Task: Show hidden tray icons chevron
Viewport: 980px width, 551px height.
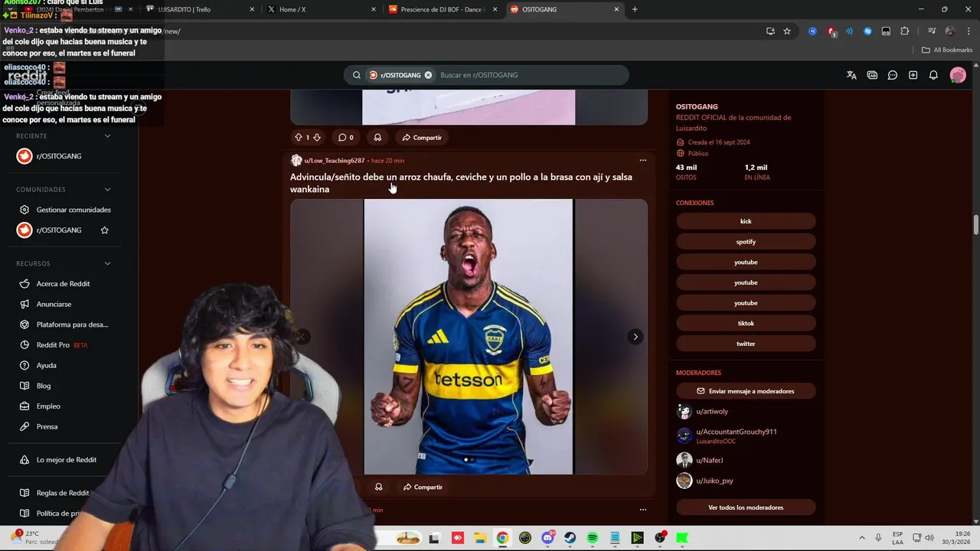Action: 861,538
